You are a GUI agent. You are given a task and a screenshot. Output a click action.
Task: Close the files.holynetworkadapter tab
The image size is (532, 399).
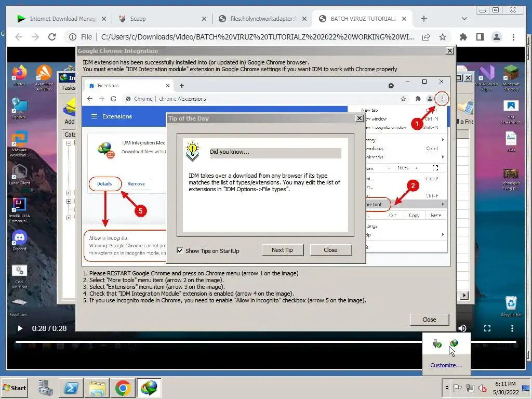[304, 19]
